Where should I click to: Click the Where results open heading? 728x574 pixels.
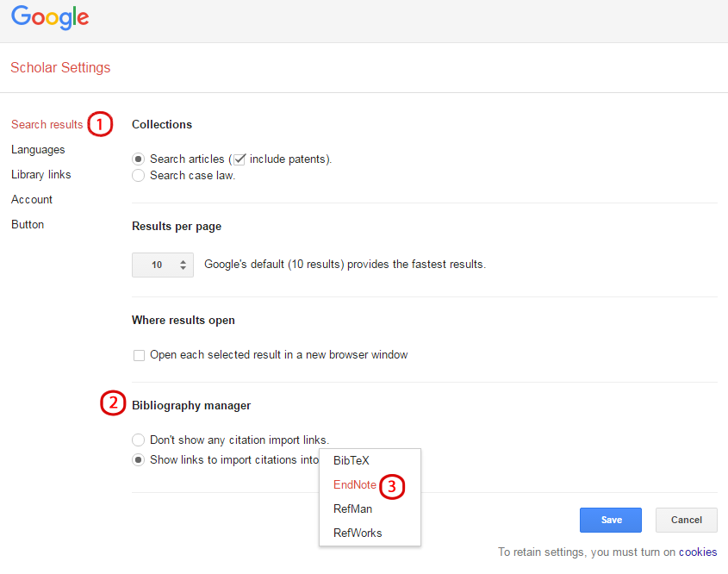[184, 321]
